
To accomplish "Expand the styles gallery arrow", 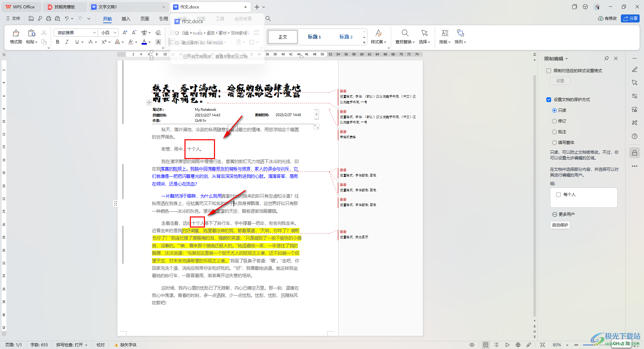I will click(x=364, y=43).
